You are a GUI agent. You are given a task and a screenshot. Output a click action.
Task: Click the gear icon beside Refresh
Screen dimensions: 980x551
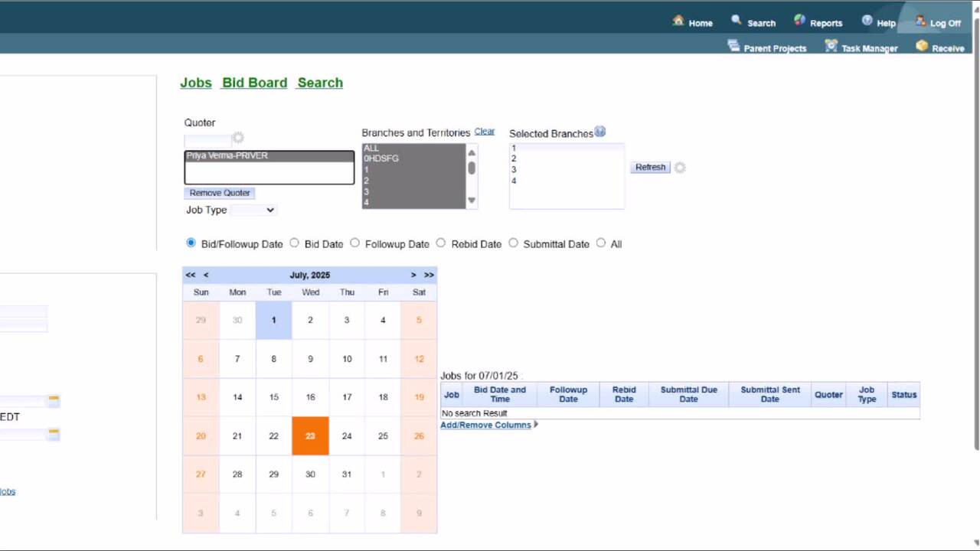680,168
